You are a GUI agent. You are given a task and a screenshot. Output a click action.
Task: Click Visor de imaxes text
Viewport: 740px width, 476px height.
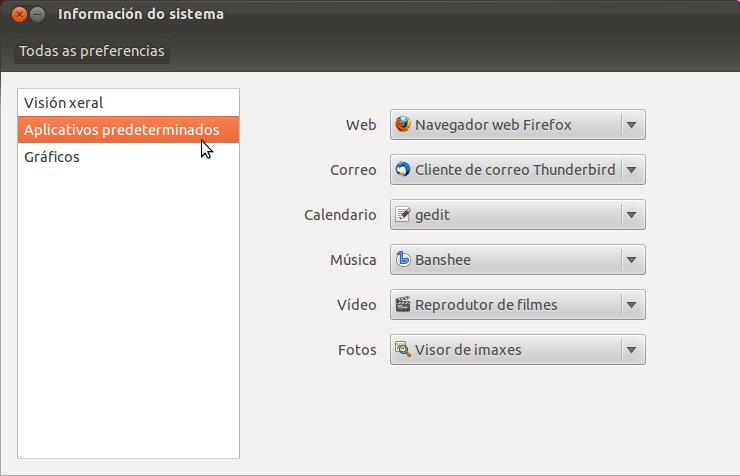pyautogui.click(x=468, y=350)
